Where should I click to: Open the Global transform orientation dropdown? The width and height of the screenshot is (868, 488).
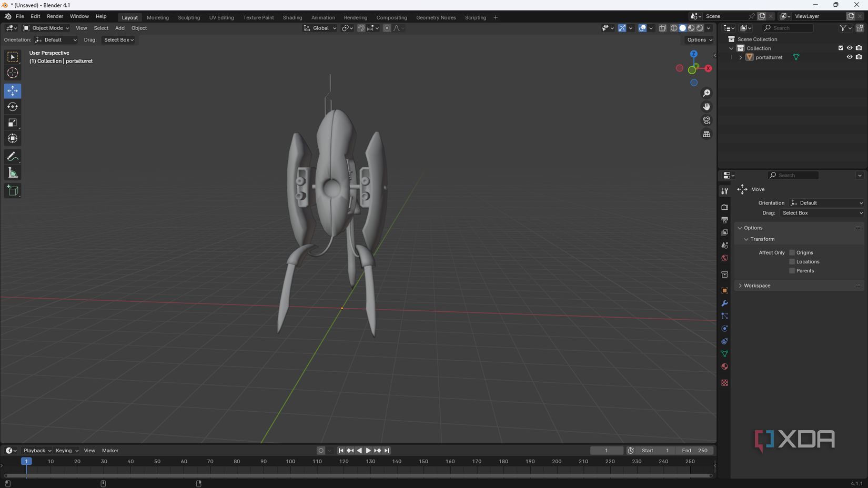tap(320, 28)
